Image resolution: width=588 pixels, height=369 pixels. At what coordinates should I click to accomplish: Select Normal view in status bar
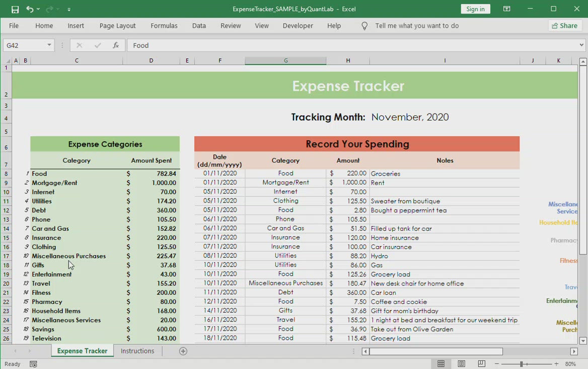[441, 364]
